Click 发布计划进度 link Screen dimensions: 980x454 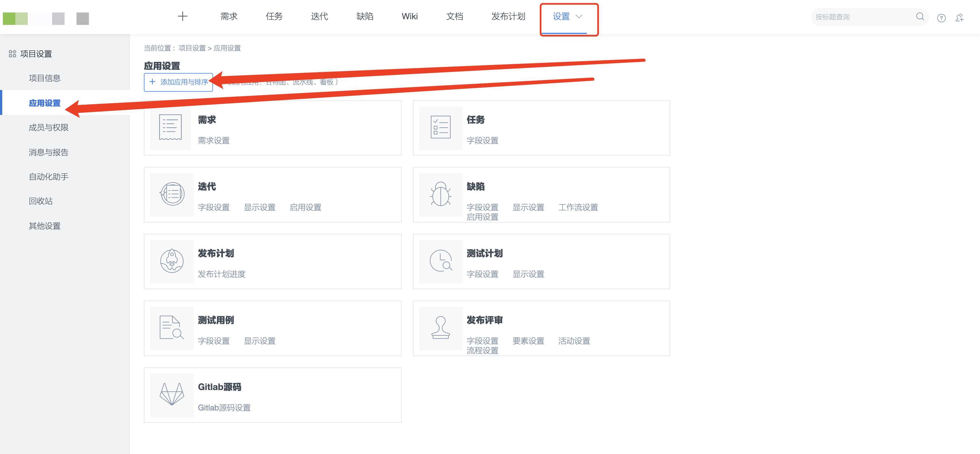pos(222,274)
